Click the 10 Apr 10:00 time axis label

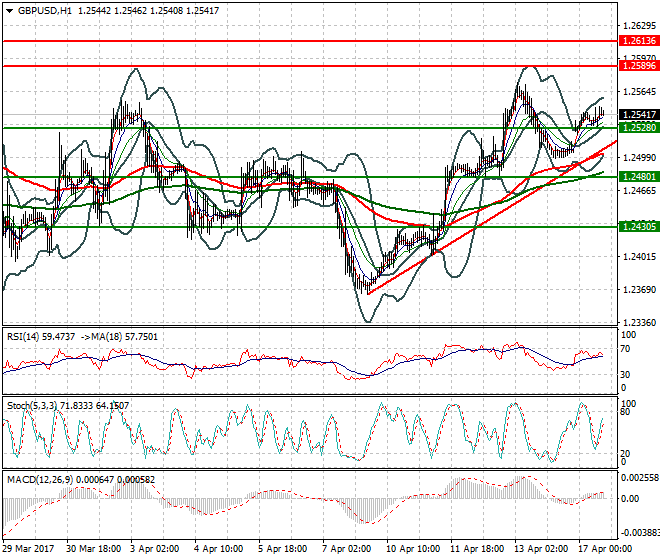click(x=413, y=549)
